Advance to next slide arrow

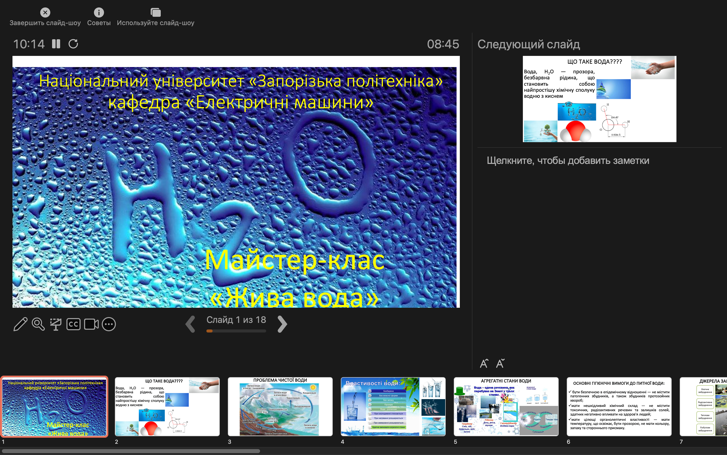282,324
